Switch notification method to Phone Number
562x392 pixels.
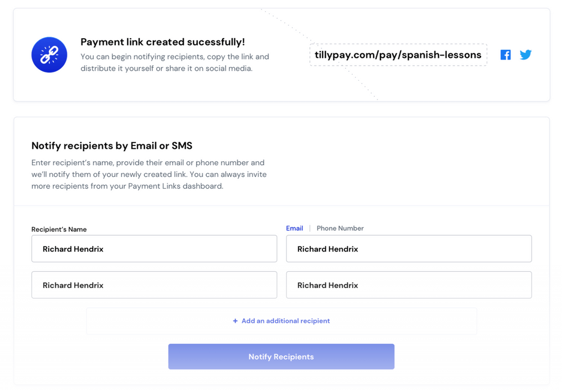point(340,228)
